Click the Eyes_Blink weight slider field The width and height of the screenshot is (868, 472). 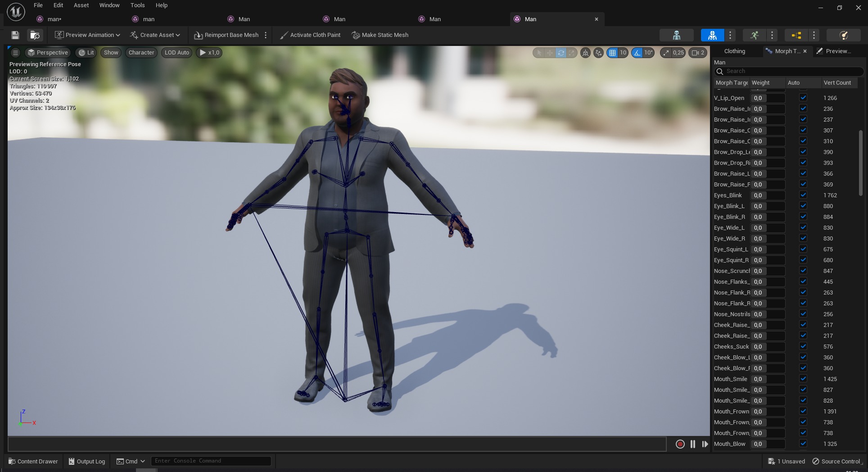[768, 195]
